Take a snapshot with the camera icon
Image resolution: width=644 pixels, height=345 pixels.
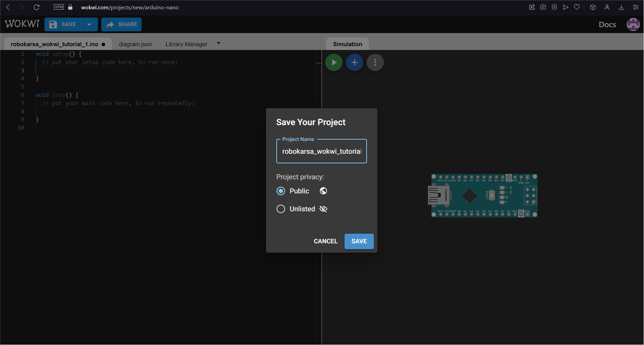pos(543,7)
